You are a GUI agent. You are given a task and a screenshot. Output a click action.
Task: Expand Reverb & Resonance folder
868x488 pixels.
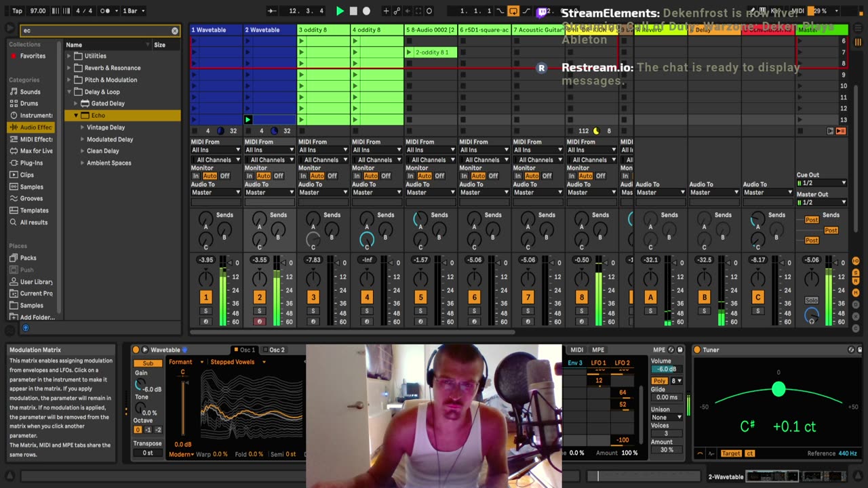coord(68,68)
